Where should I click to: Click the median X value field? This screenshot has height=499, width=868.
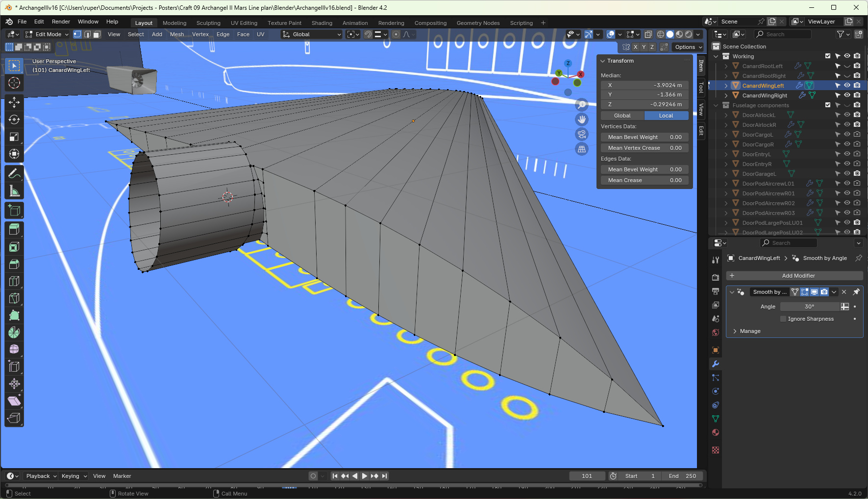(645, 85)
